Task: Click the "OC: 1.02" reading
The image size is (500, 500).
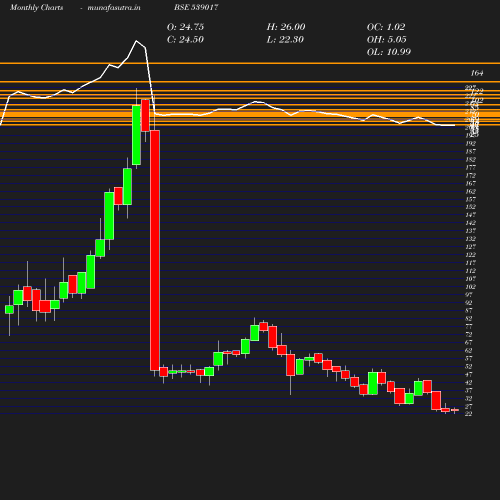Action: point(386,27)
